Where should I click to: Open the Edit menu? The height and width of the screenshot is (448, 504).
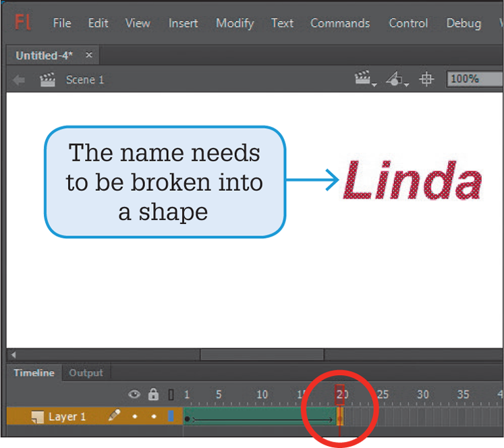tap(98, 23)
